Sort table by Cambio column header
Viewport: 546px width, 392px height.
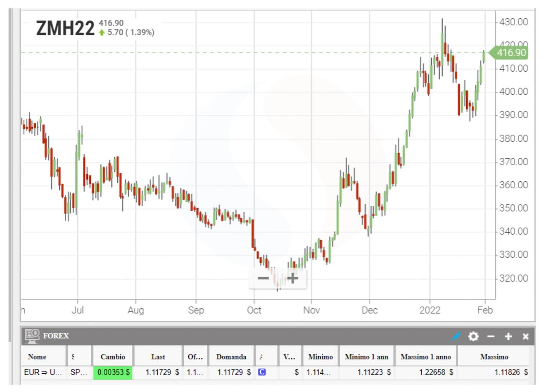(x=113, y=357)
